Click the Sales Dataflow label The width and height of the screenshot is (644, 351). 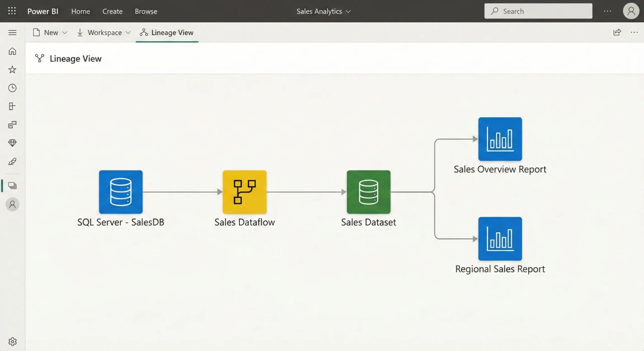(245, 222)
